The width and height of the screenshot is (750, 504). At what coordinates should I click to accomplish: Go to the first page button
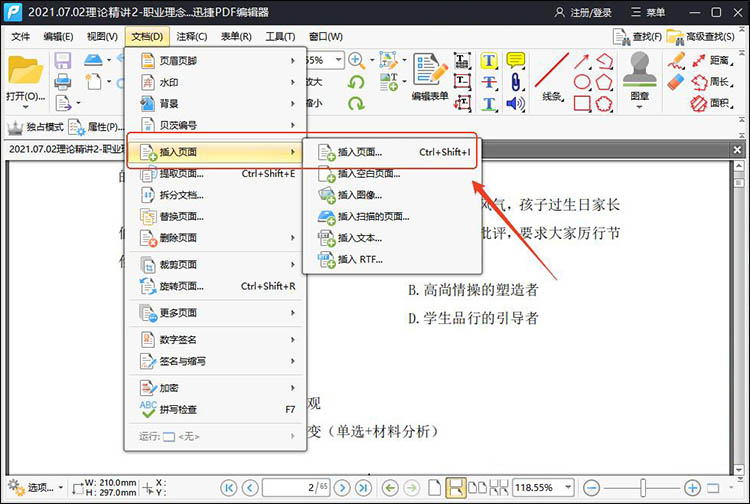click(x=229, y=488)
